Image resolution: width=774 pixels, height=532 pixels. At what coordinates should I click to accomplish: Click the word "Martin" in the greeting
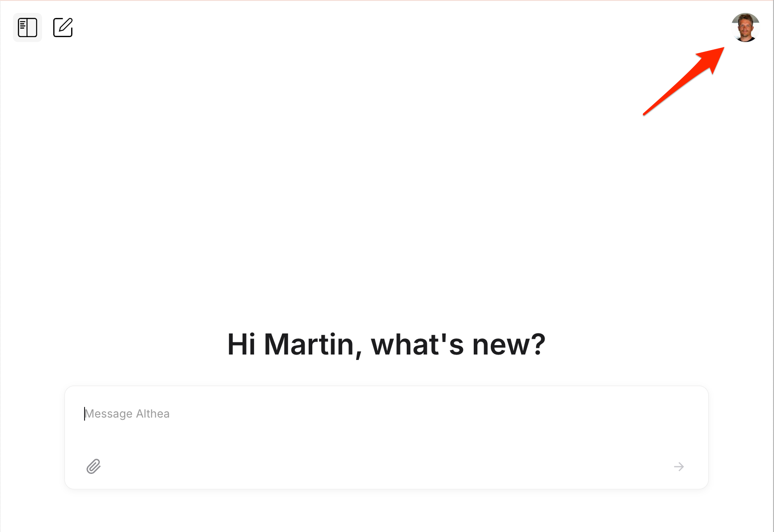tap(309, 344)
